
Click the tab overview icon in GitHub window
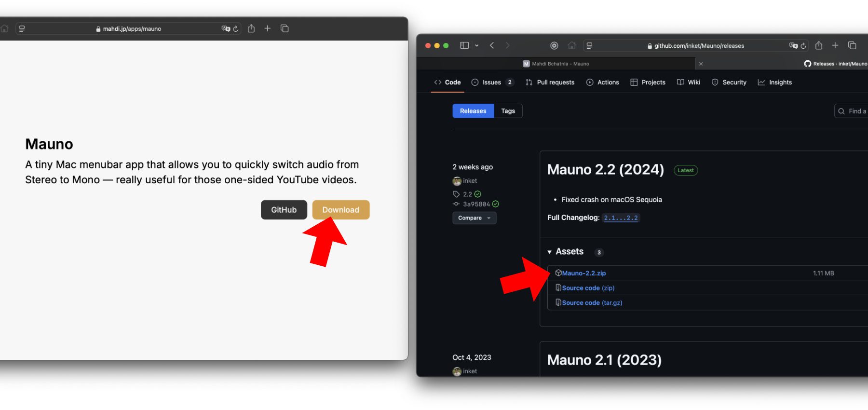pyautogui.click(x=852, y=45)
